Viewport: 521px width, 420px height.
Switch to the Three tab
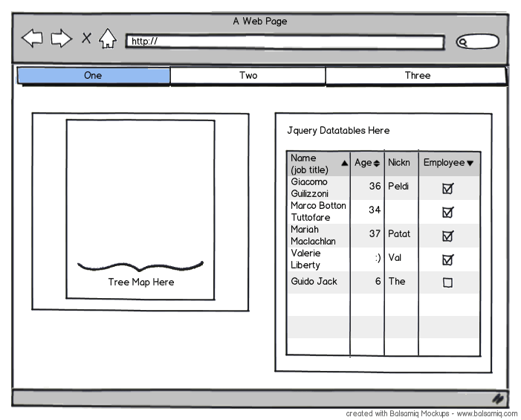415,75
